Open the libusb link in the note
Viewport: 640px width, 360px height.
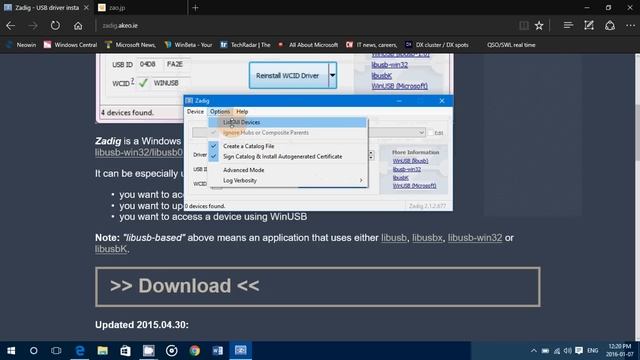[394, 238]
